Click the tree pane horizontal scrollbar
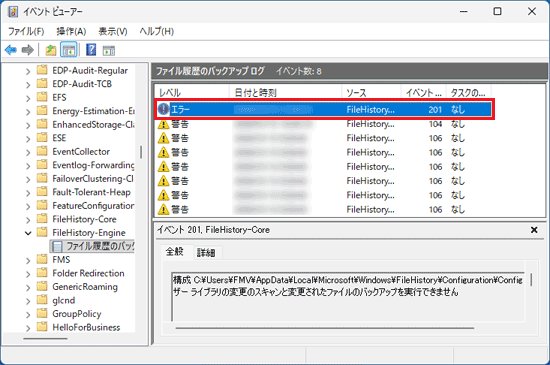 click(x=45, y=339)
